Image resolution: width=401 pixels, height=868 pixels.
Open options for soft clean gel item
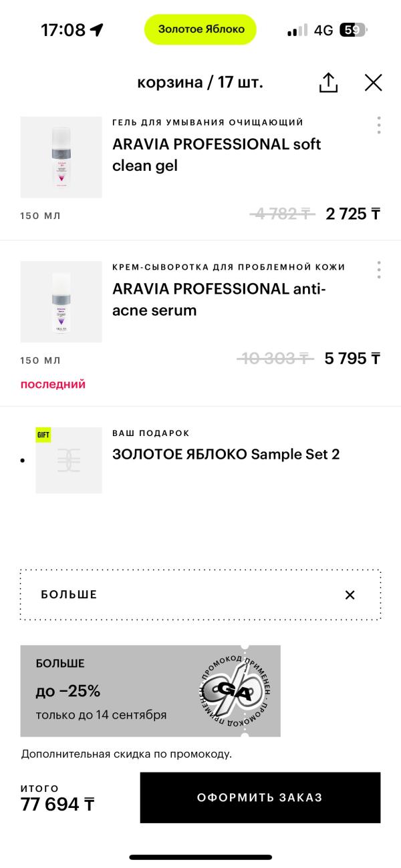click(379, 125)
